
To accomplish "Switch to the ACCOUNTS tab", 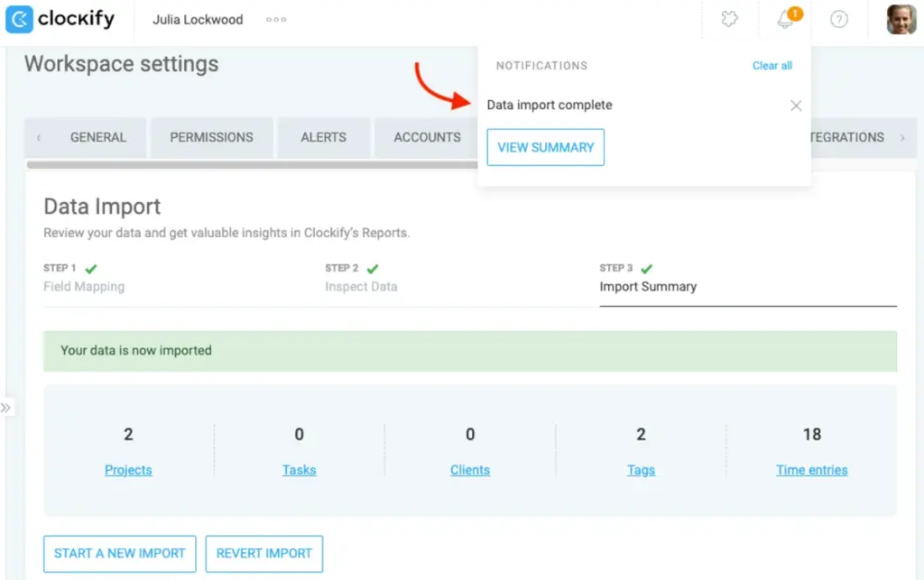I will (427, 137).
